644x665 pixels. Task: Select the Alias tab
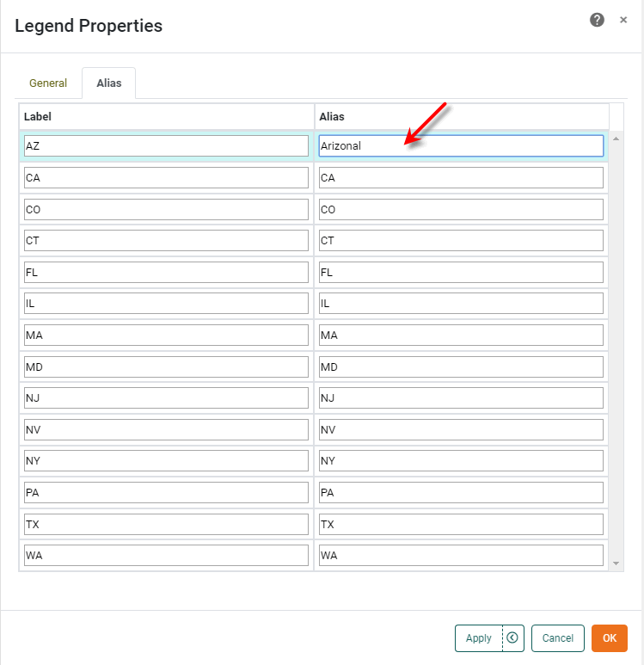[x=108, y=83]
